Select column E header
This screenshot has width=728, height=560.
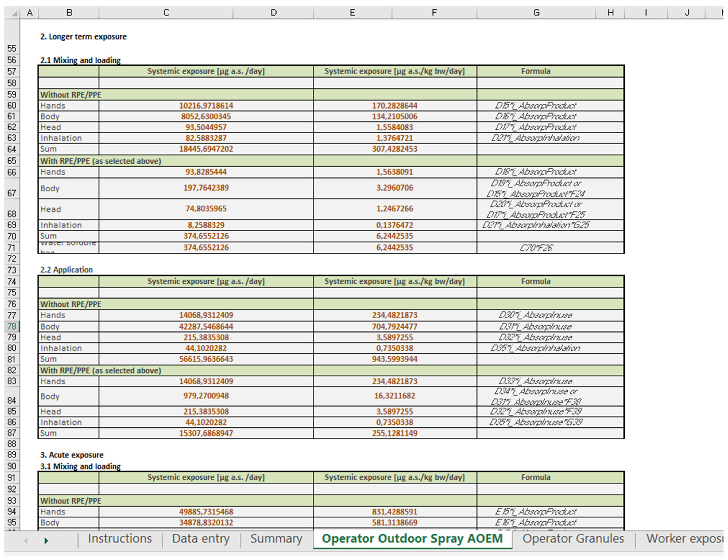tap(352, 13)
